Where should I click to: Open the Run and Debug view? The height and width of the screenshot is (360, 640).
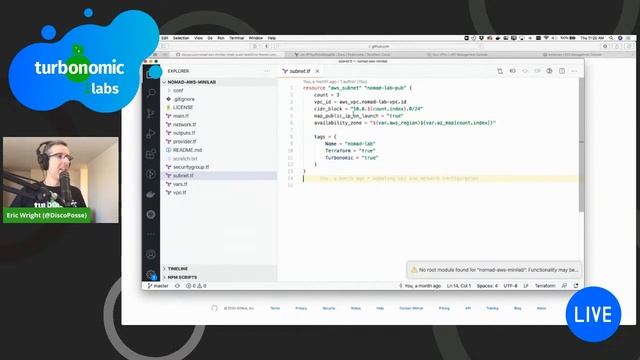pos(151,133)
